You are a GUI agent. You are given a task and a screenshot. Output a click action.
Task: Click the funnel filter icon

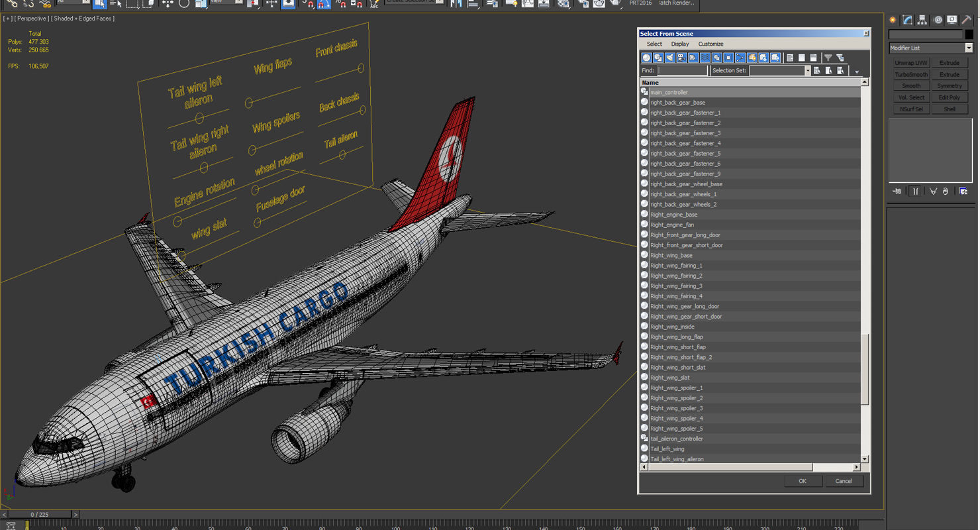coord(828,58)
